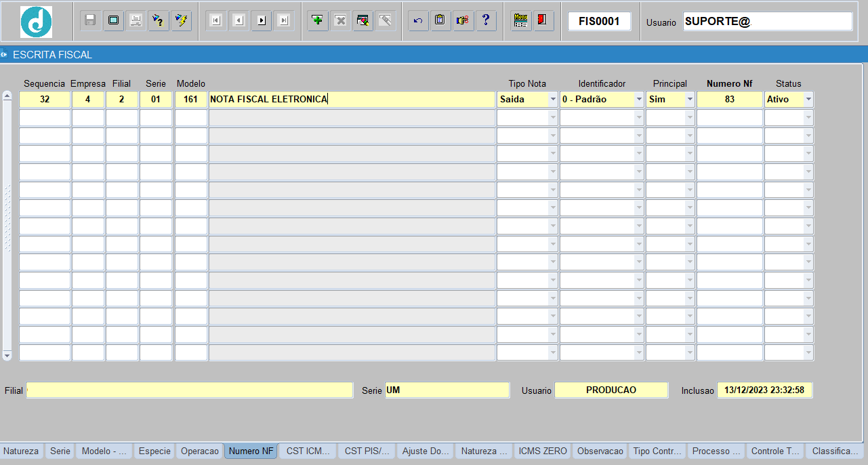Select the Observacao tab
868x465 pixels.
point(600,451)
